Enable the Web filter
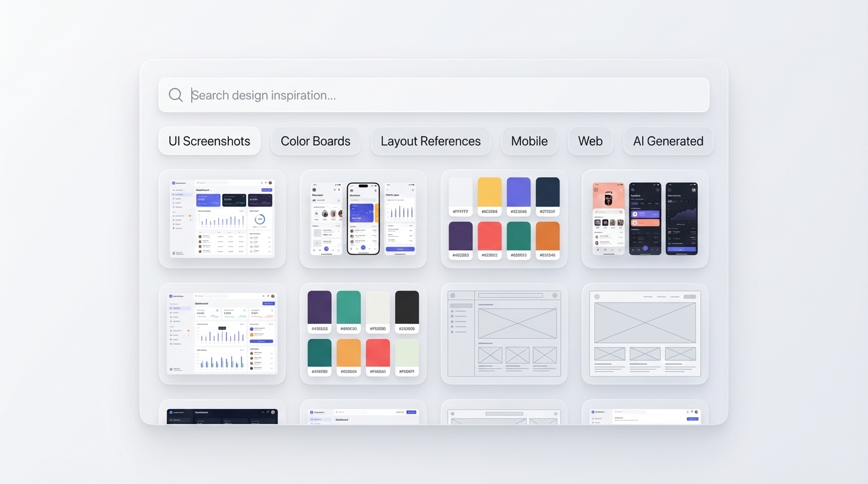The height and width of the screenshot is (484, 868). coord(590,141)
